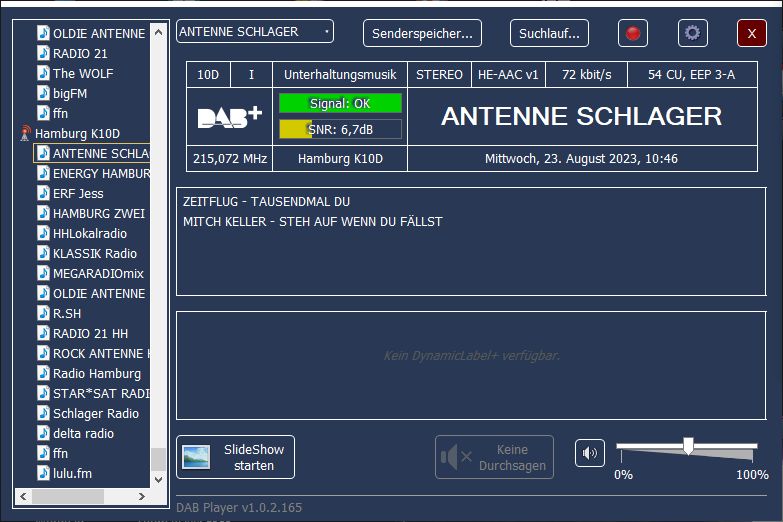Click music note icon beside ERF Jess
The image size is (783, 522).
pyautogui.click(x=43, y=193)
